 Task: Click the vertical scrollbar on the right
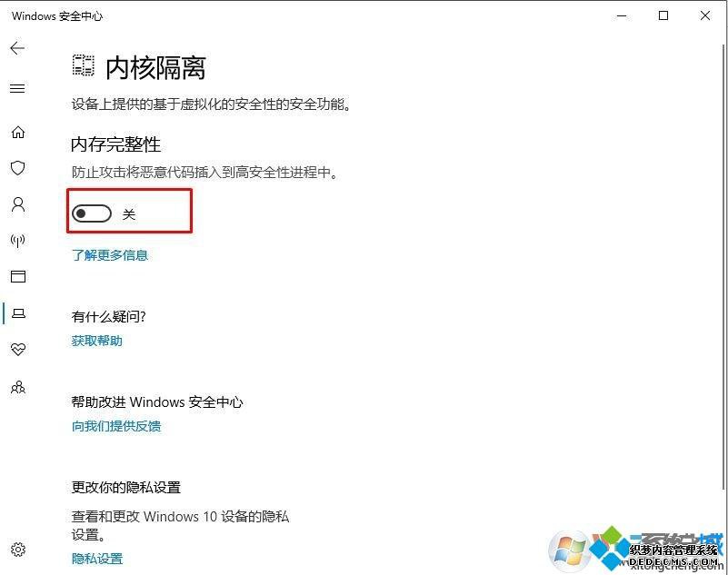click(x=724, y=267)
